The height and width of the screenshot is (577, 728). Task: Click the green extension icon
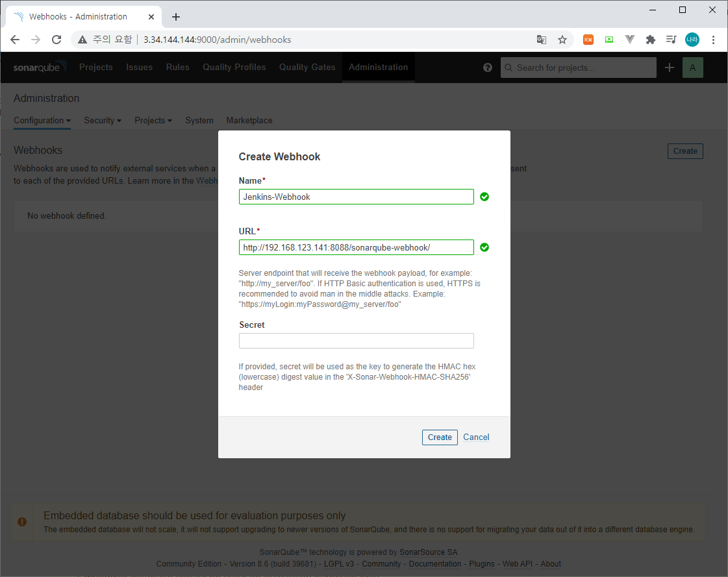pyautogui.click(x=609, y=40)
